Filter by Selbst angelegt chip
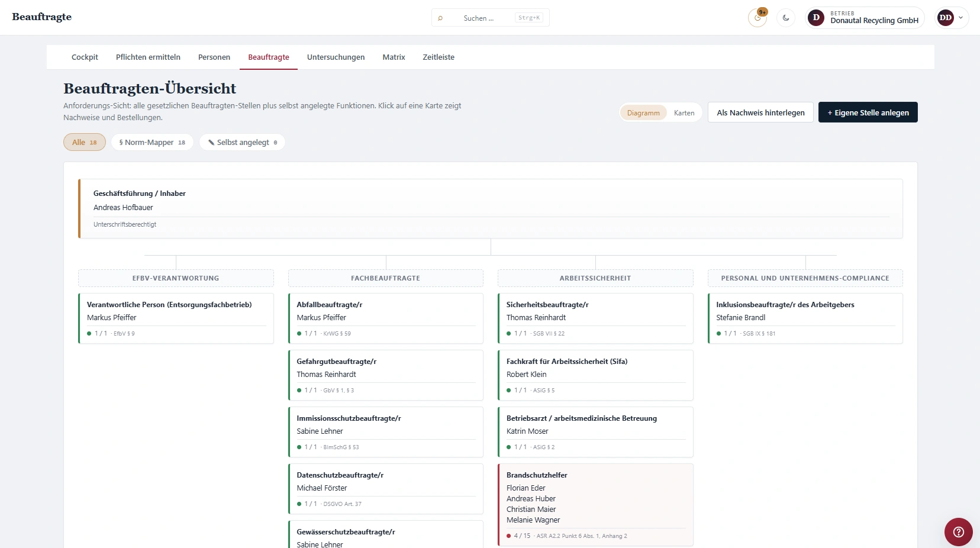980x548 pixels. [243, 142]
